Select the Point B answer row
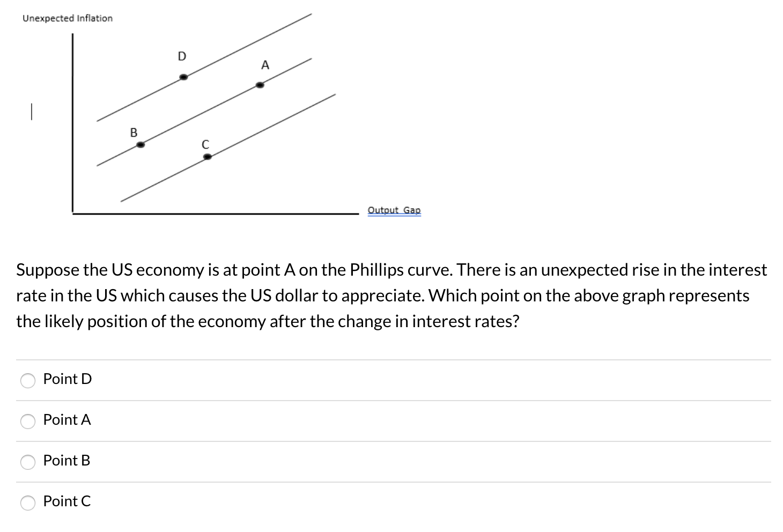Viewport: 783px width, 532px height. pos(67,461)
